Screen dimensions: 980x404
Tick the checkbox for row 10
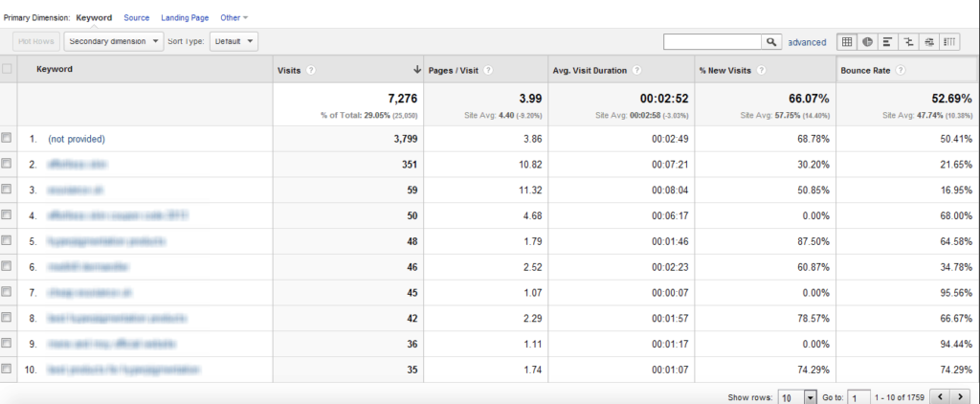coord(7,369)
